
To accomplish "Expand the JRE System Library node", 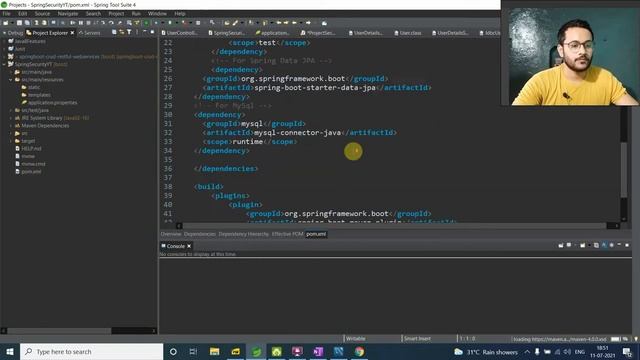I will pos(11,118).
